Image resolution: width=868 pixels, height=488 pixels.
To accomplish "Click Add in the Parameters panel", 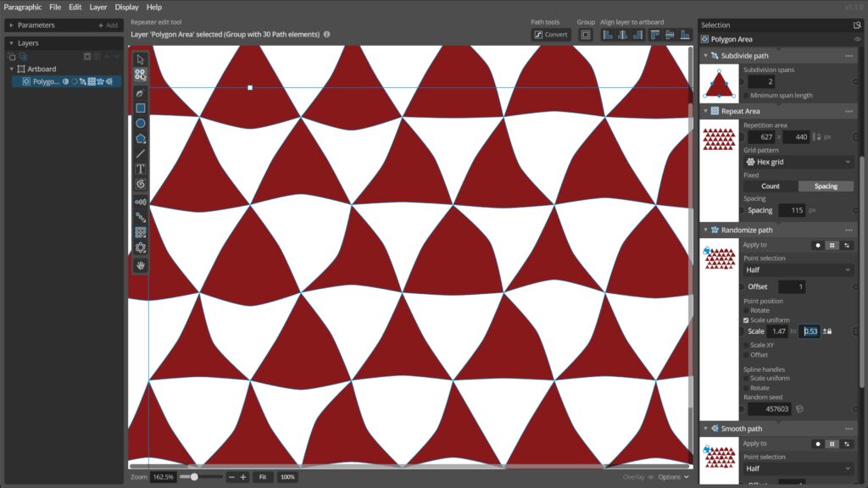I will tap(108, 25).
